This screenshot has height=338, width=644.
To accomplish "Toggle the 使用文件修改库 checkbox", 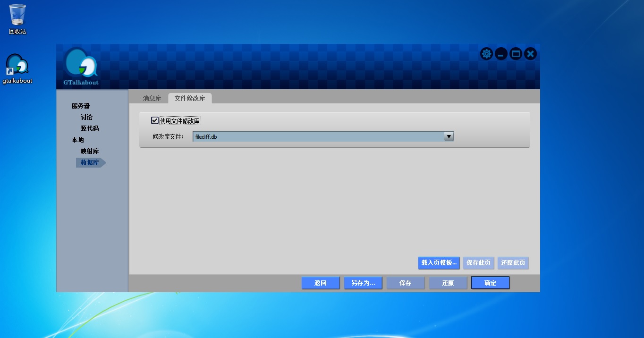I will pos(155,120).
